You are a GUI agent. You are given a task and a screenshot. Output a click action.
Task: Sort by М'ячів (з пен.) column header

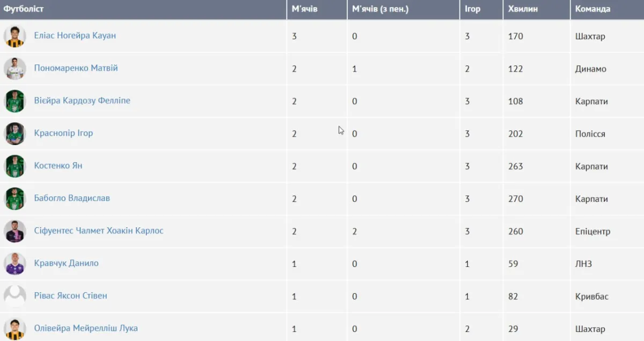point(404,9)
